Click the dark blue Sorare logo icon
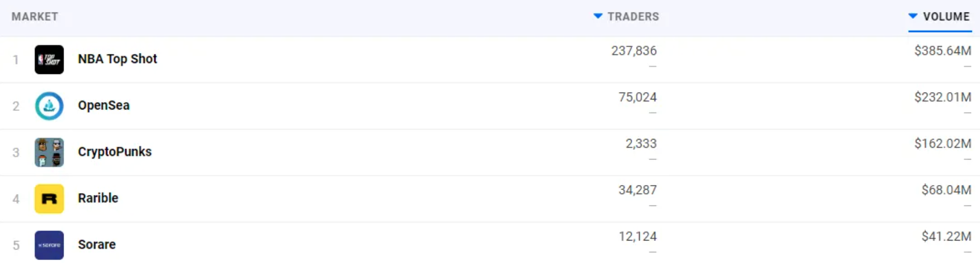Viewport: 980px width, 263px height. [x=49, y=245]
